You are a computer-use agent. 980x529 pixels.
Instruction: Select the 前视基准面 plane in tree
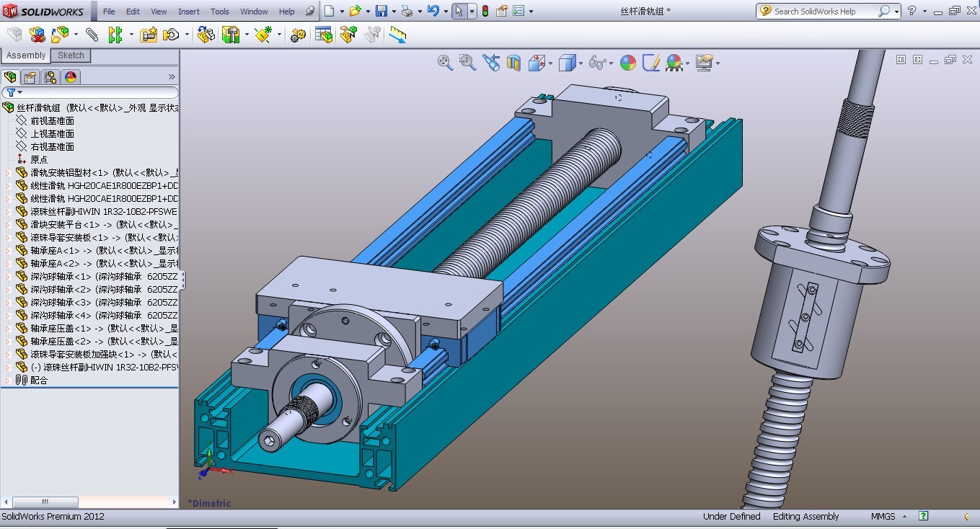tap(52, 121)
